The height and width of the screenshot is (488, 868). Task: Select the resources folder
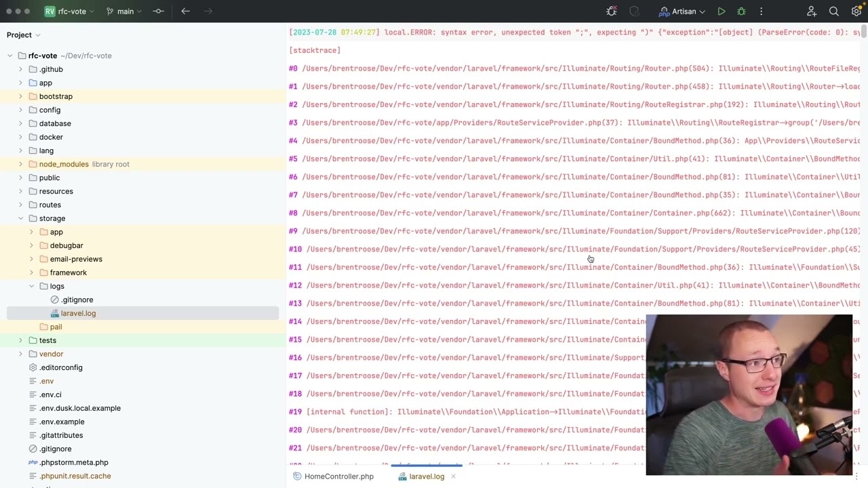pos(56,191)
